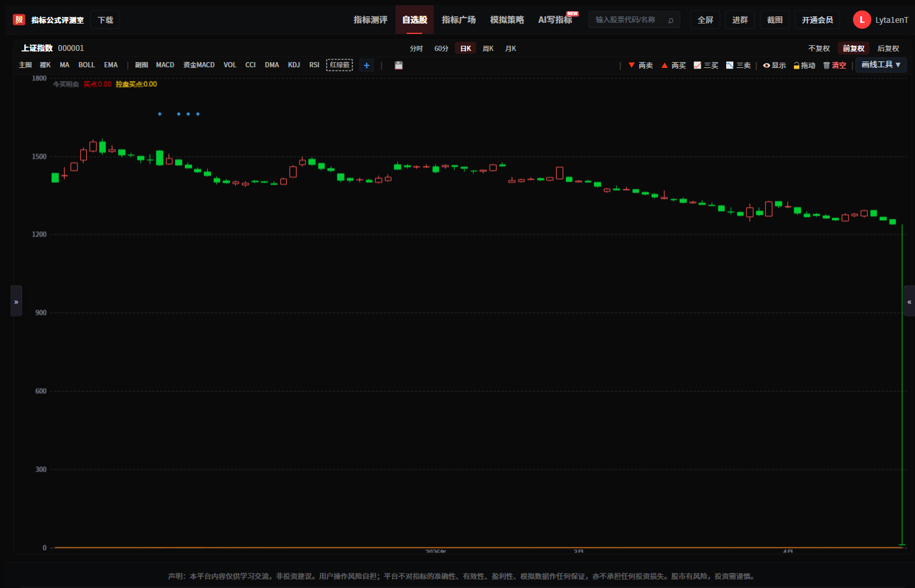Switch to 周K chart period
Viewport: 915px width, 588px height.
[488, 48]
